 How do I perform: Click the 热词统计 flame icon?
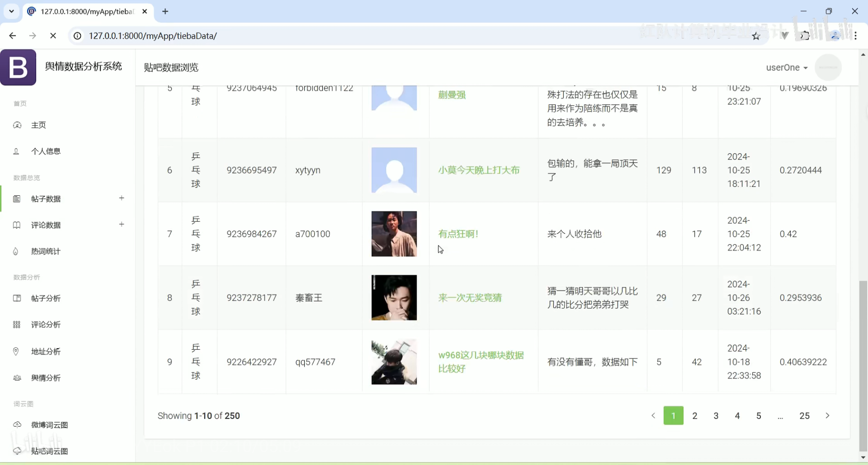[x=16, y=251]
